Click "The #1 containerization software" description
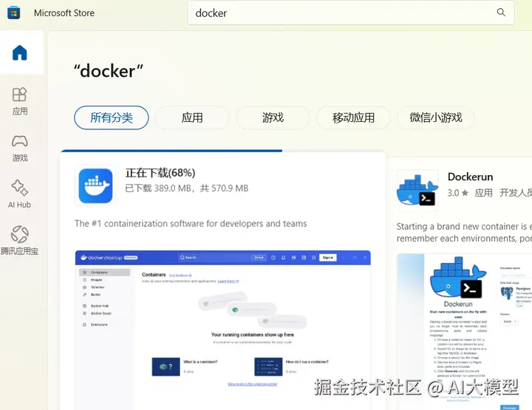532x410 pixels. pos(191,224)
